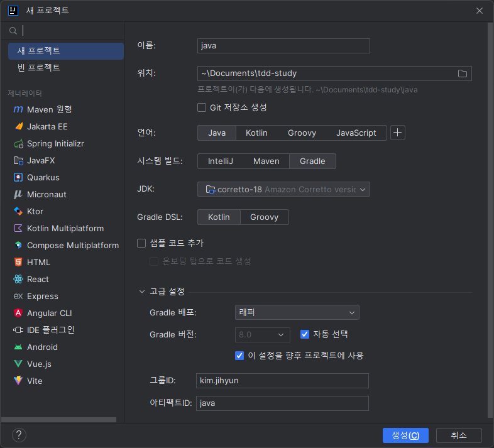Click the Micronaut mu icon
This screenshot has height=448, width=494.
coord(18,194)
